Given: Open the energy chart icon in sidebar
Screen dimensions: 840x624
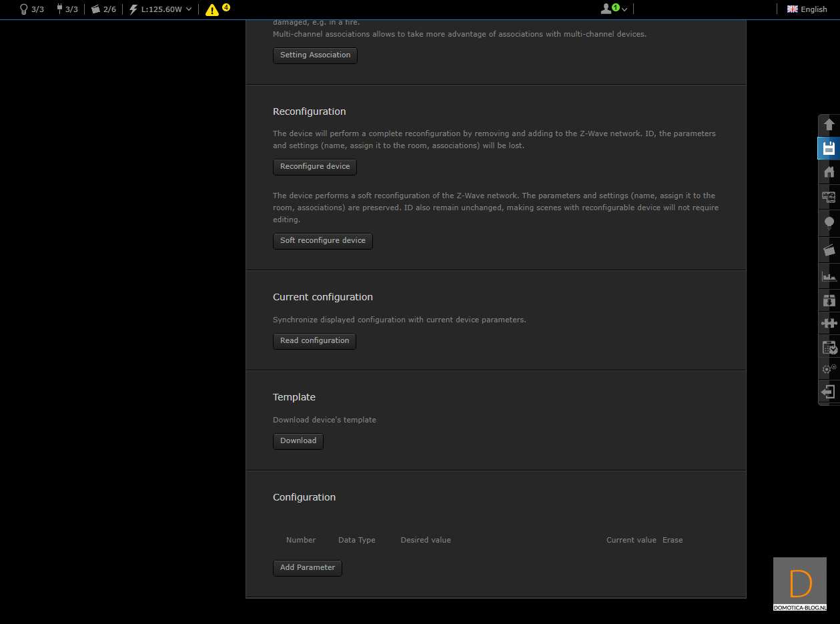Looking at the screenshot, I should click(x=829, y=276).
